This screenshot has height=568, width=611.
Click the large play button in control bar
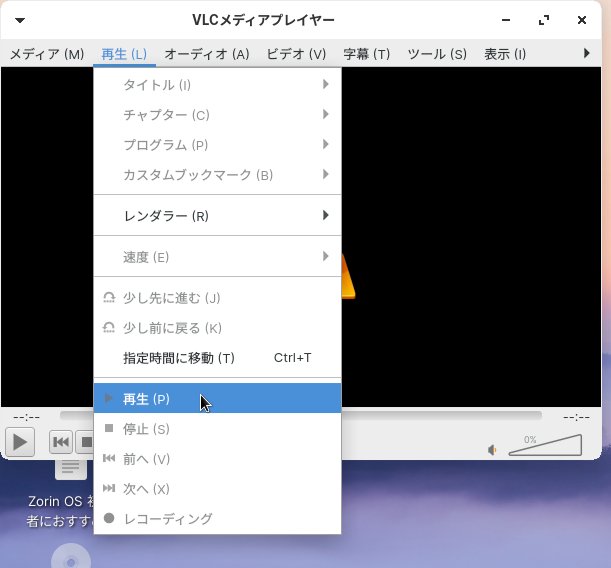point(20,442)
